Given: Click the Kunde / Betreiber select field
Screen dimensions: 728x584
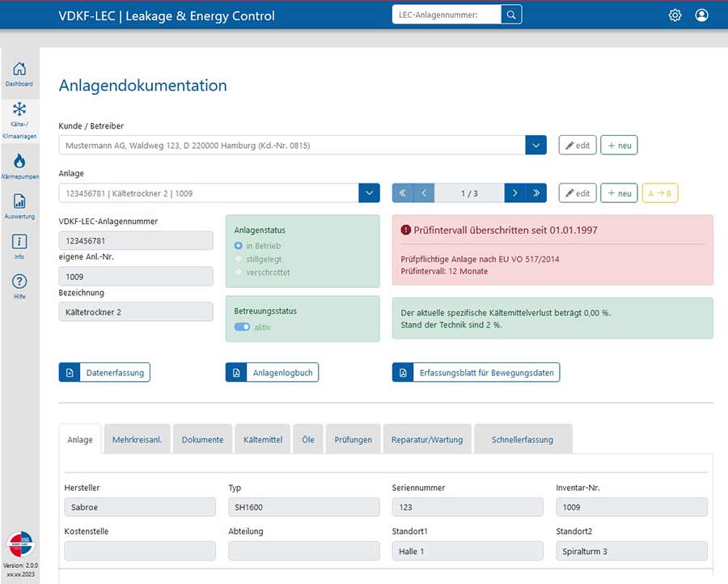Looking at the screenshot, I should (292, 146).
